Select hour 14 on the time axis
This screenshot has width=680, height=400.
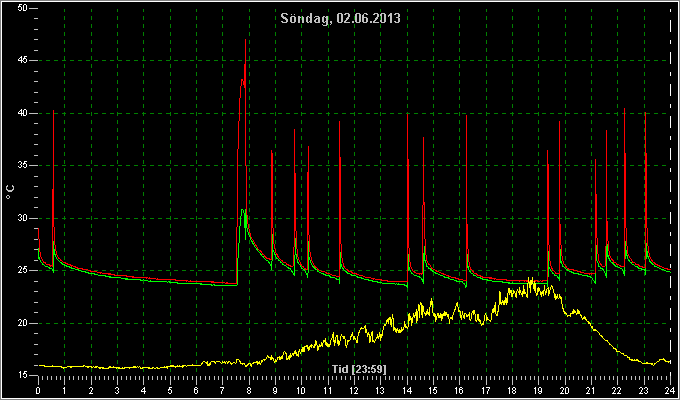coord(407,390)
